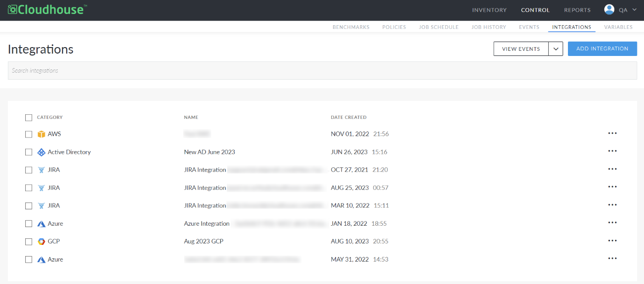Open three-dot menu for AWS row
This screenshot has height=284, width=644.
(612, 133)
